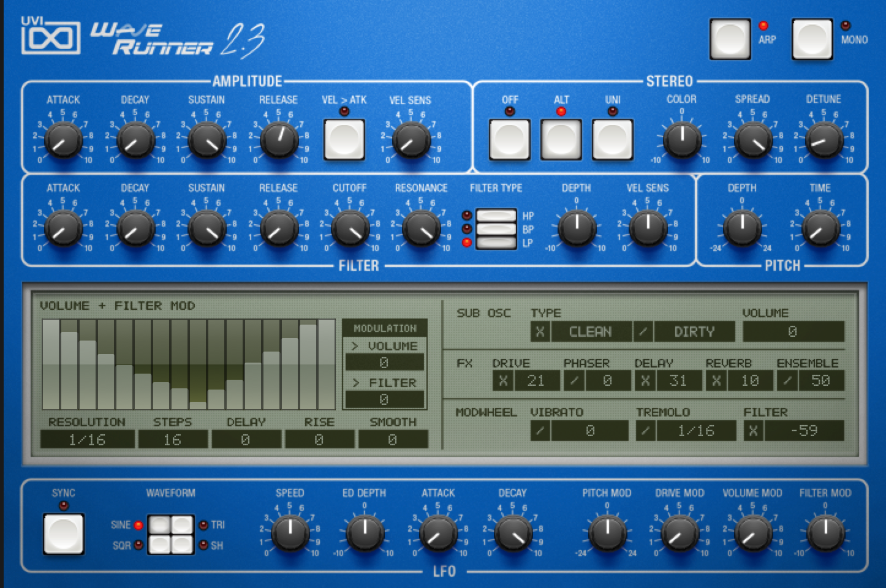Click the stereo COLOR knob
The width and height of the screenshot is (886, 588).
coord(682,140)
